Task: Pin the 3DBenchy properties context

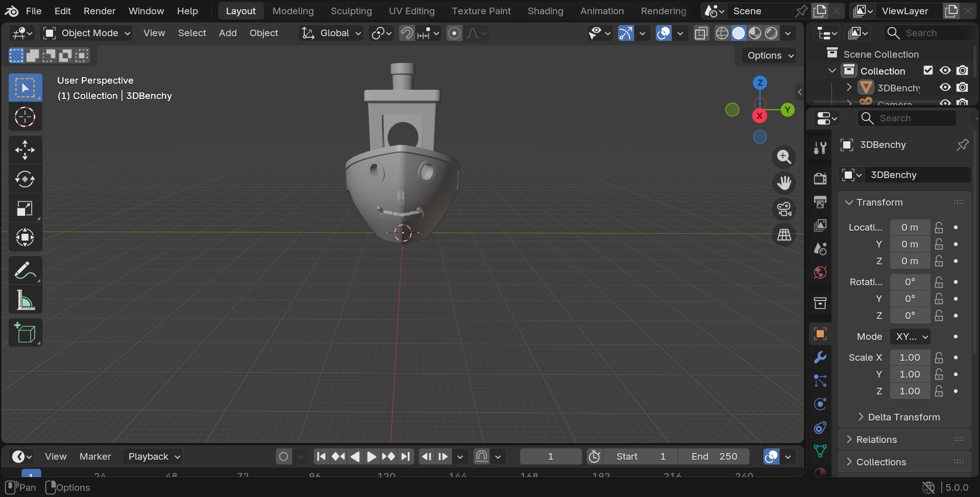Action: (962, 145)
